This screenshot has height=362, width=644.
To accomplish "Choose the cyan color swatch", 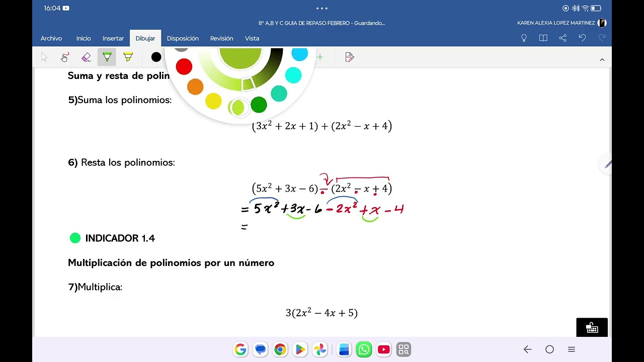I will tap(293, 75).
